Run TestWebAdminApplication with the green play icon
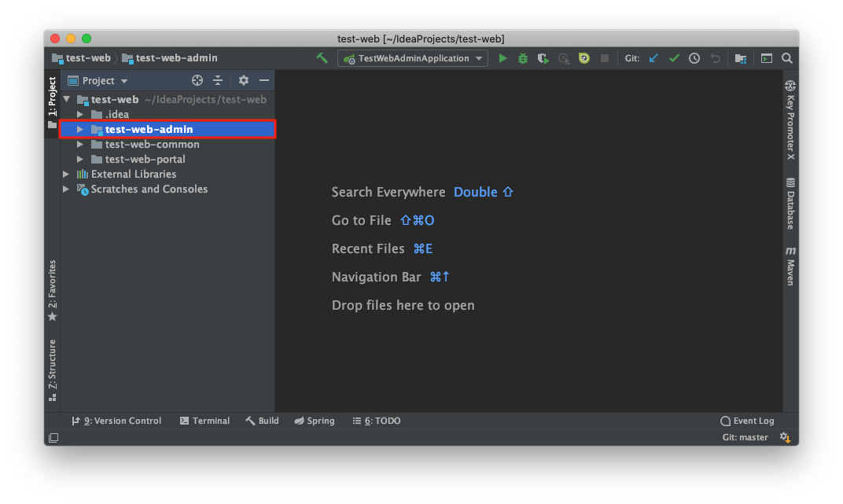The image size is (843, 504). click(x=502, y=58)
